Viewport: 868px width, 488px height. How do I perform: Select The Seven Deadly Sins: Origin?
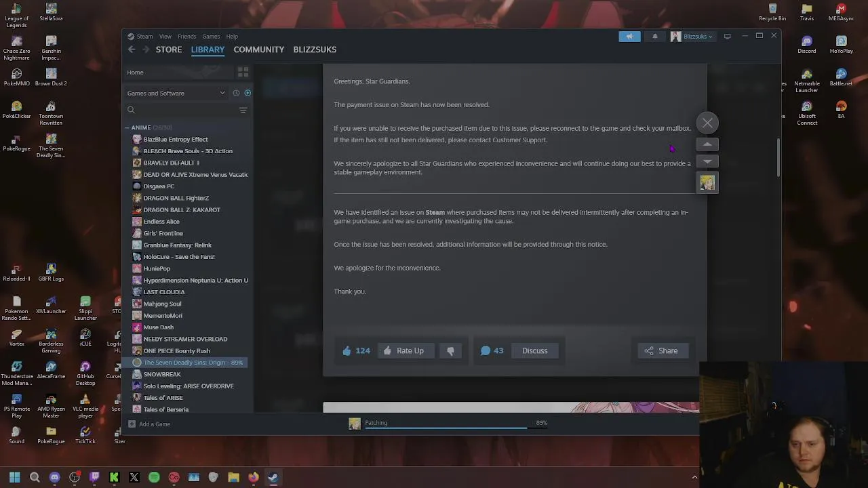tap(186, 363)
